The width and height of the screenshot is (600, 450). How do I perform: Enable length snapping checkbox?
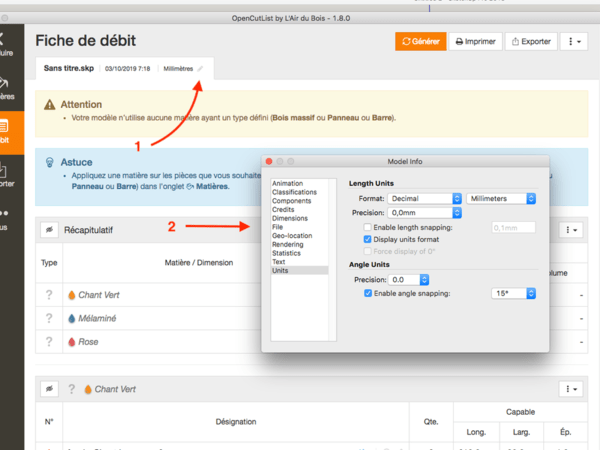[367, 227]
